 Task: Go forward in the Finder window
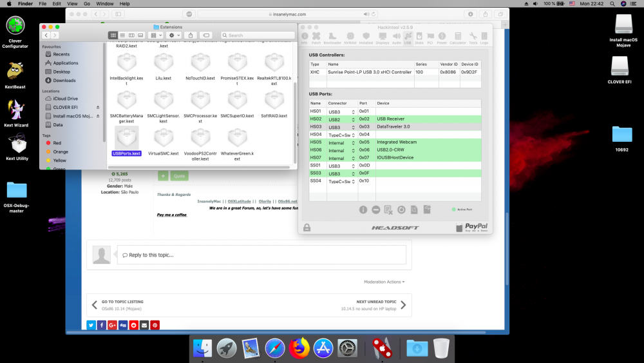point(55,35)
